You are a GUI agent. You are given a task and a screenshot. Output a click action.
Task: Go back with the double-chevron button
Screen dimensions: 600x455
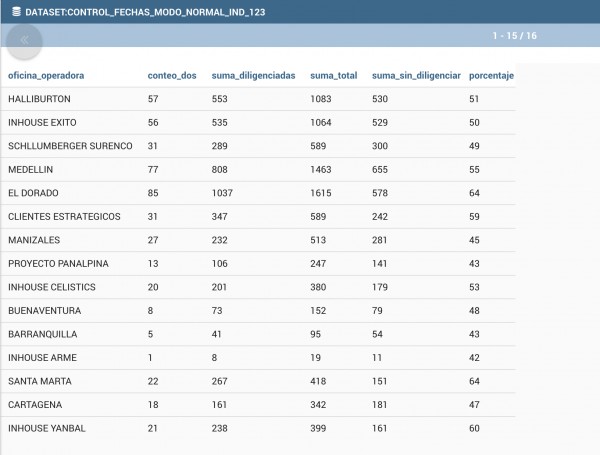24,40
